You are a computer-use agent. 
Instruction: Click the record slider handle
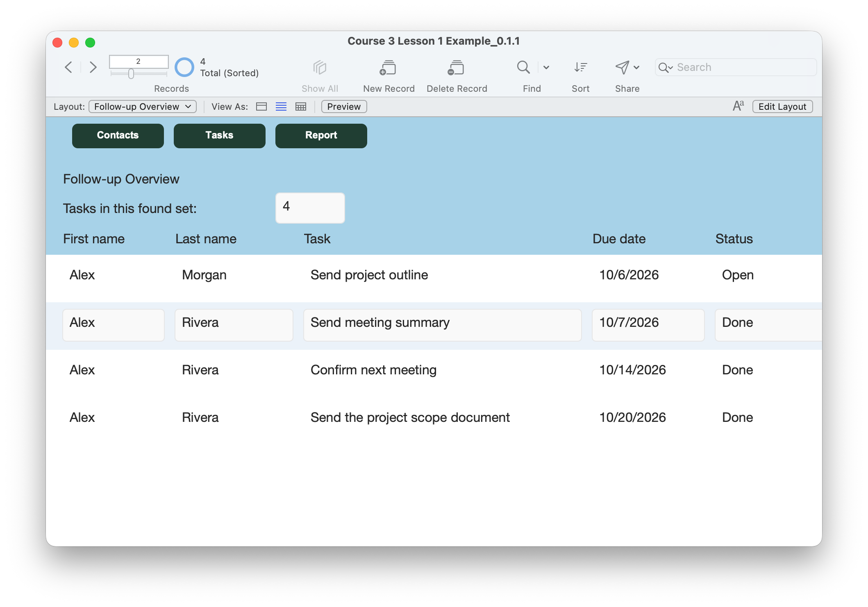[x=131, y=74]
